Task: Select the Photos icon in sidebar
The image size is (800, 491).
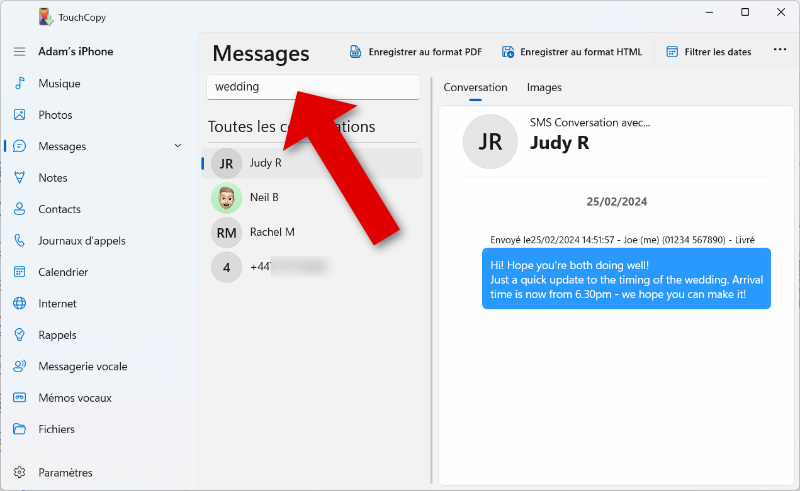Action: coord(19,115)
